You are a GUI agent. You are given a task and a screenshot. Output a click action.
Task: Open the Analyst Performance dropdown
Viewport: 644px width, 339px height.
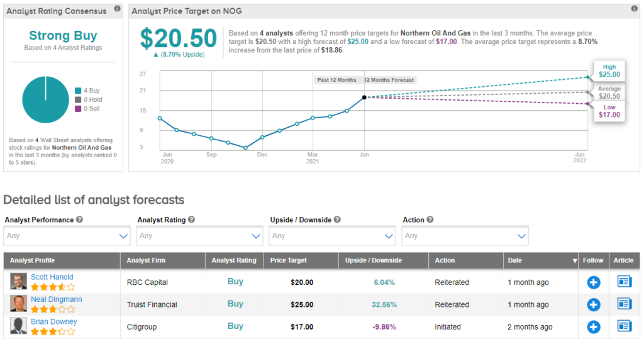tap(67, 236)
